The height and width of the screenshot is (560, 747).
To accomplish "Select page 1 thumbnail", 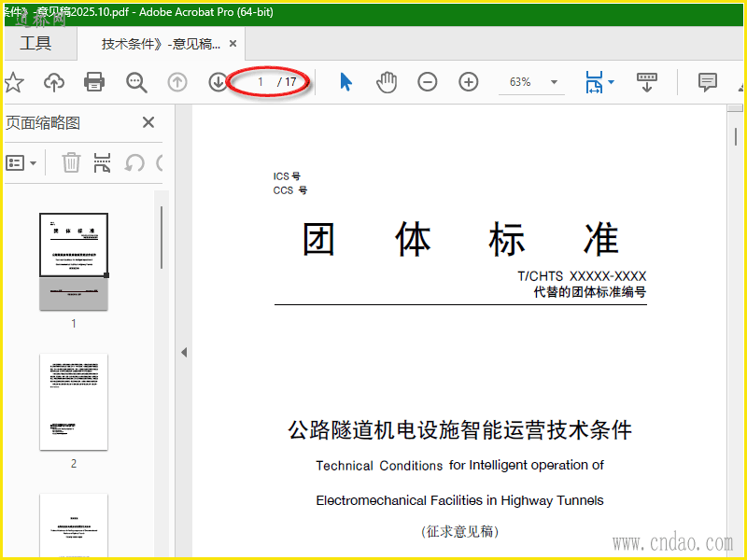I will tap(74, 261).
